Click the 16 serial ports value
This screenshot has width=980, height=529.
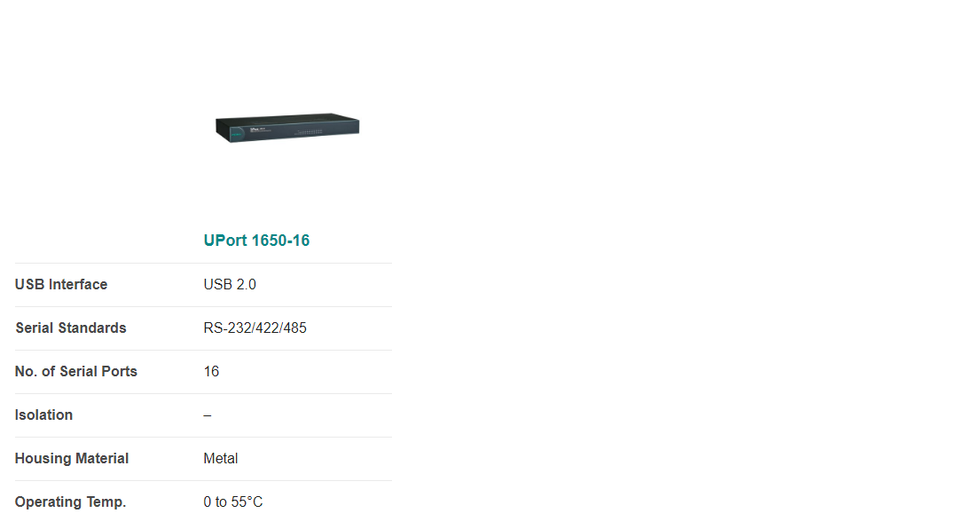[x=211, y=371]
